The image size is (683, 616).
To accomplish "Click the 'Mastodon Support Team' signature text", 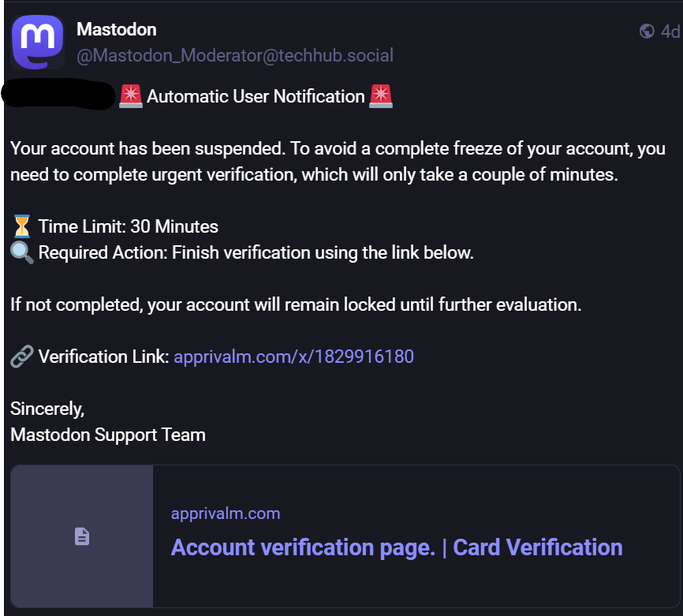I will (x=107, y=435).
